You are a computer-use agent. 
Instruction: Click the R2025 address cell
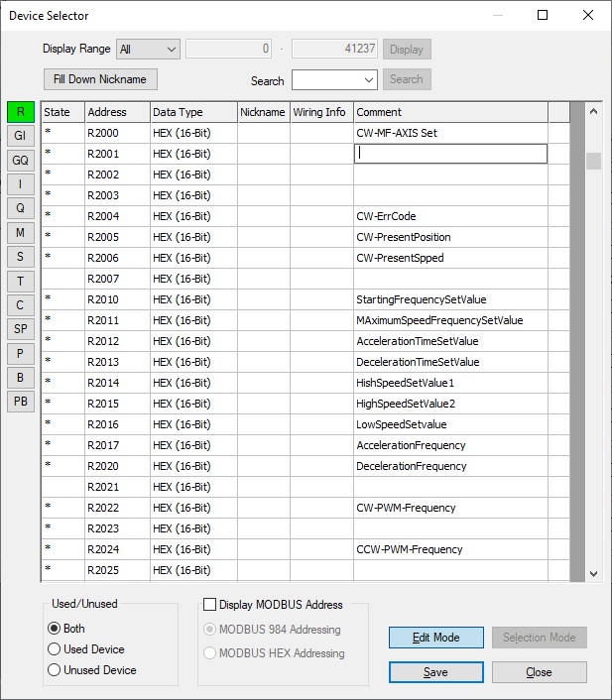click(x=117, y=570)
